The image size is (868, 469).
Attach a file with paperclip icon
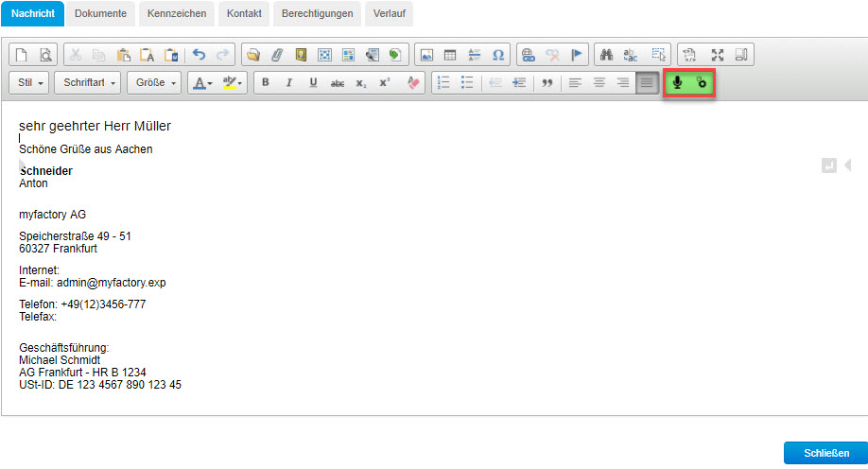(x=277, y=55)
